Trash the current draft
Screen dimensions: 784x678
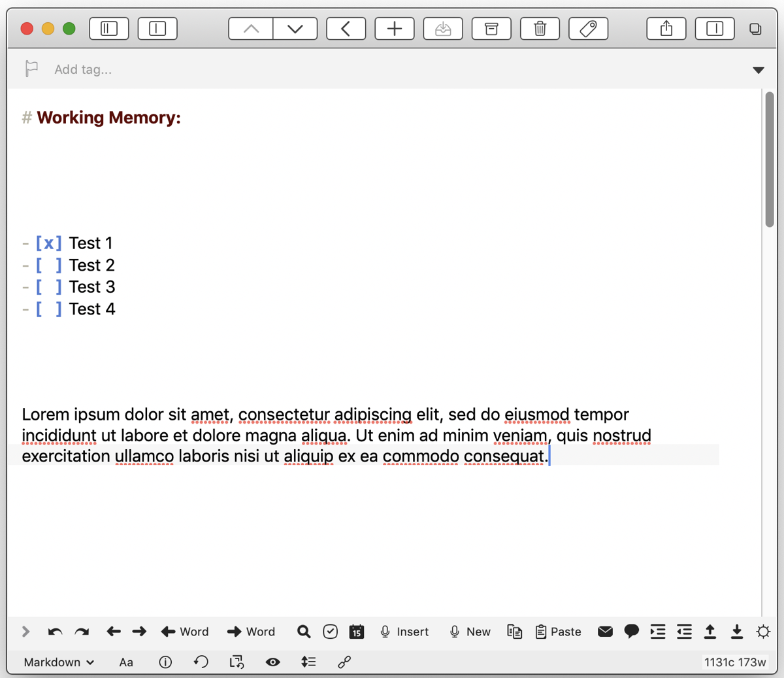(x=540, y=29)
